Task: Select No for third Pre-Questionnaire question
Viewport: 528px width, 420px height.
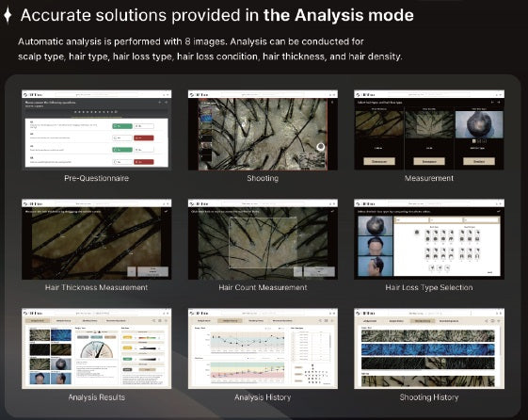Action: 144,150
